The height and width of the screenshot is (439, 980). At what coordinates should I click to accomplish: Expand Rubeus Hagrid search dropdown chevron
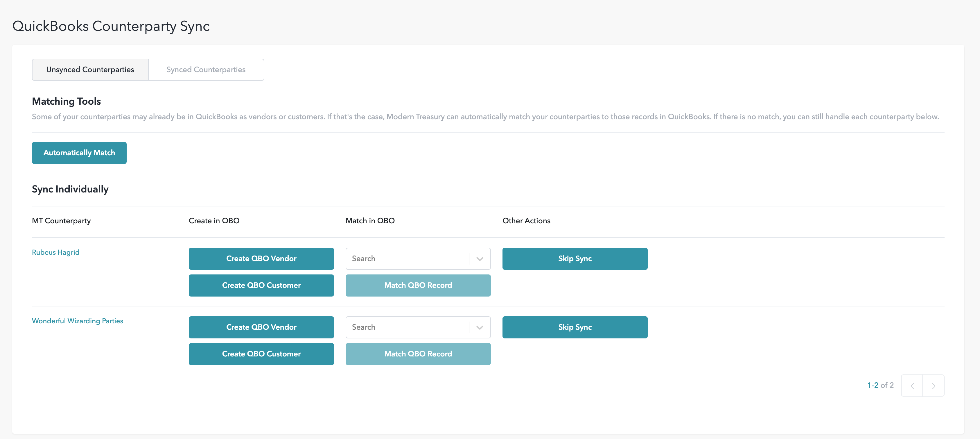pos(479,259)
